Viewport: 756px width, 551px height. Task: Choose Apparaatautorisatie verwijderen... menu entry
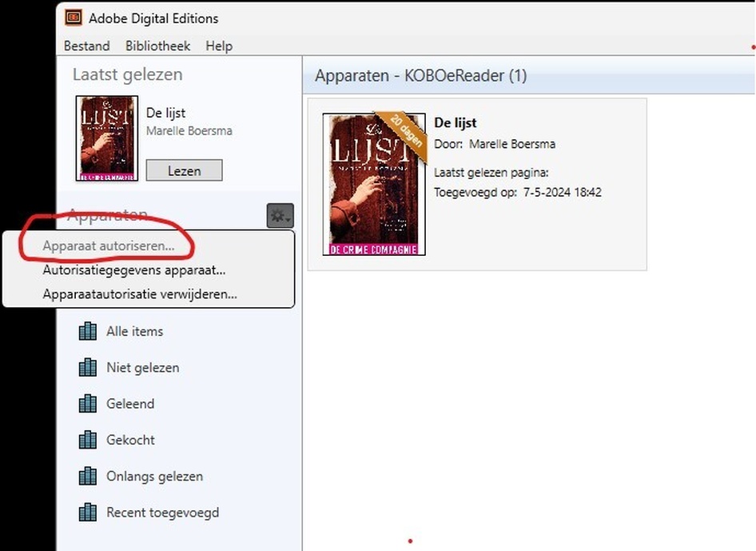149,293
